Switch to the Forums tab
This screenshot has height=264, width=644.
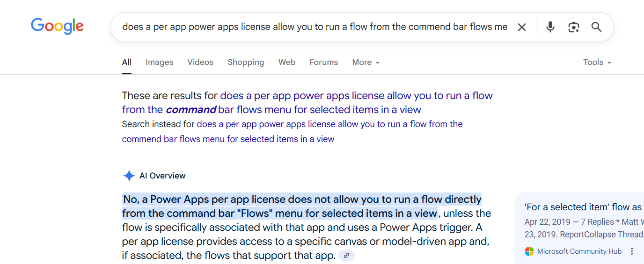point(324,62)
